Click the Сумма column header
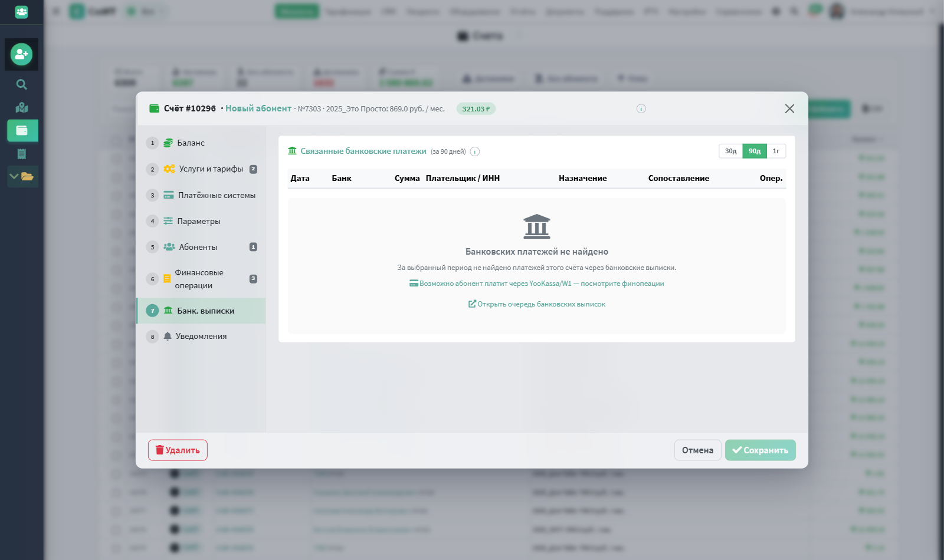944x560 pixels. 407,178
